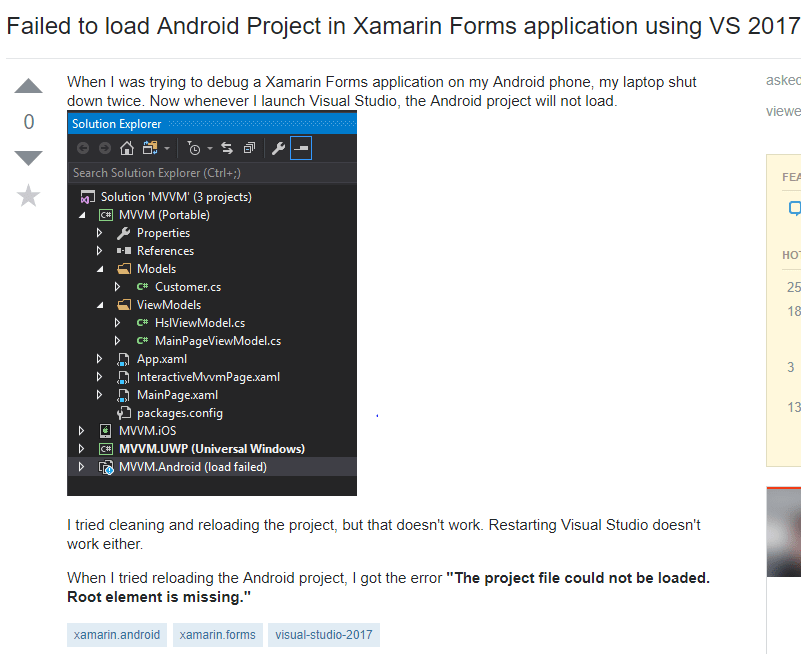This screenshot has width=801, height=654.
Task: Select the MVVM.iOS project
Action: click(x=148, y=431)
